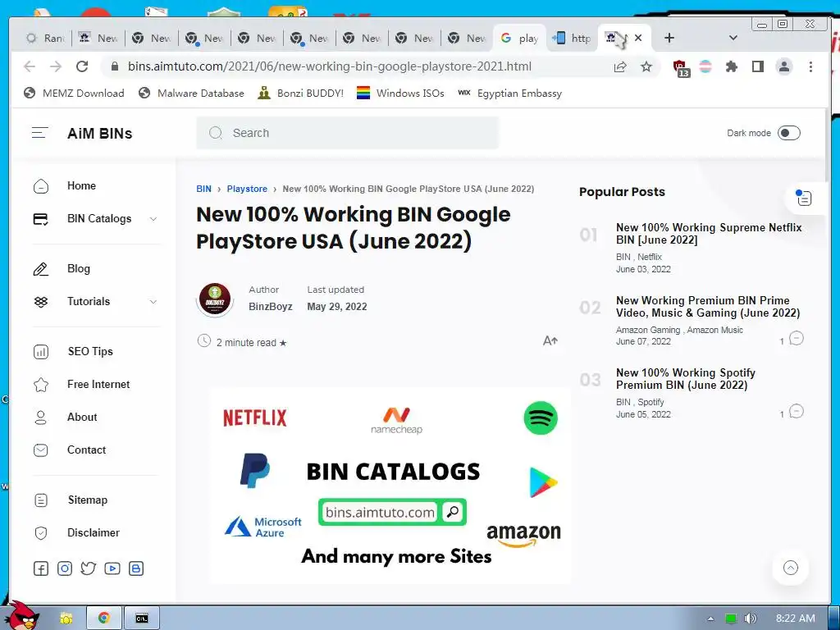Open the hamburger menu next to AiM BINs

40,133
